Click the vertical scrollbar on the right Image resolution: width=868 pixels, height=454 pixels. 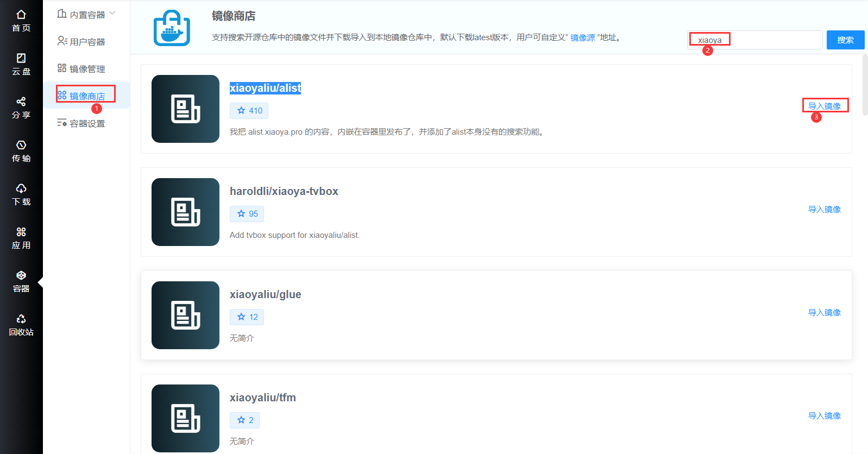[x=865, y=84]
